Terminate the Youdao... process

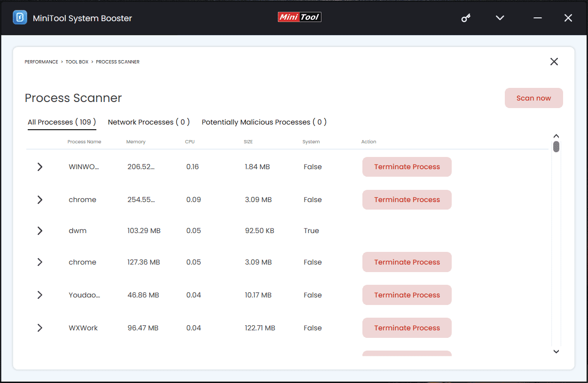coord(407,295)
